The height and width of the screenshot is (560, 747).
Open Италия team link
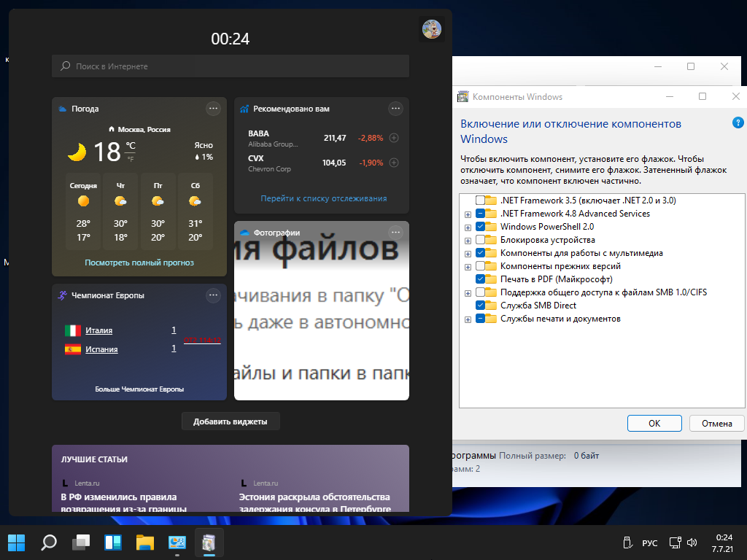click(x=99, y=330)
